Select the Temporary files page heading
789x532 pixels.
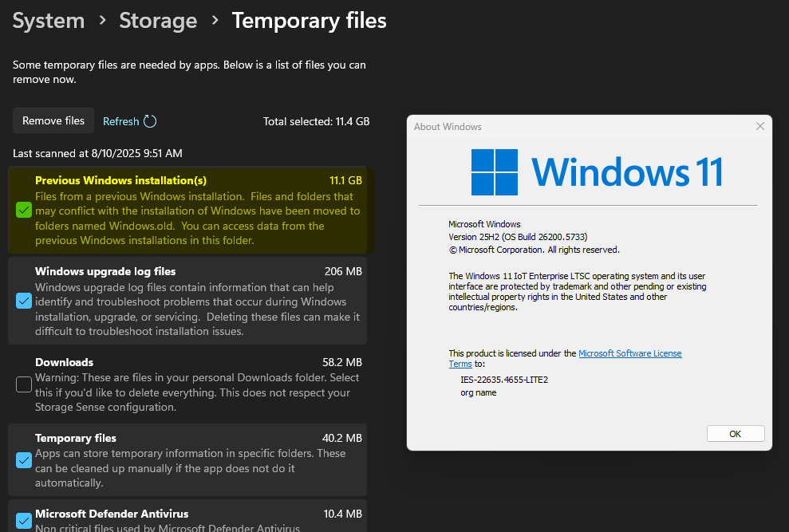tap(310, 21)
